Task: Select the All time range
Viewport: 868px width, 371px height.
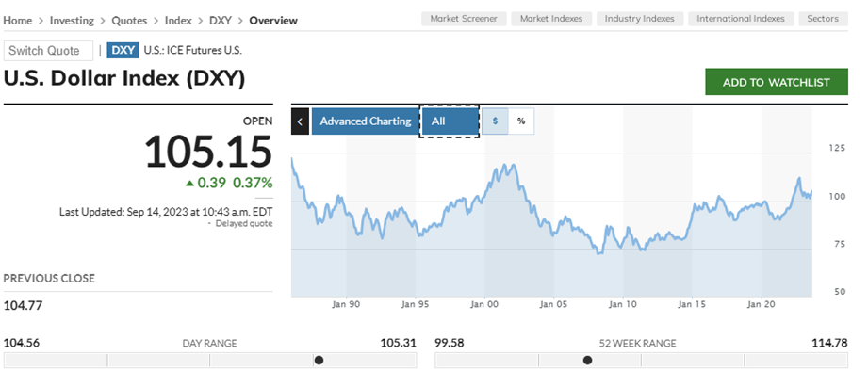Action: [x=449, y=121]
